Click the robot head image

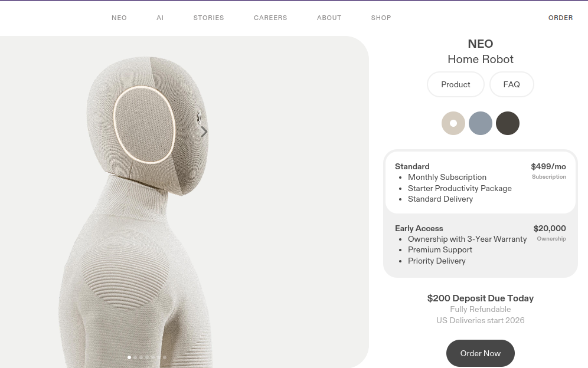(148, 126)
